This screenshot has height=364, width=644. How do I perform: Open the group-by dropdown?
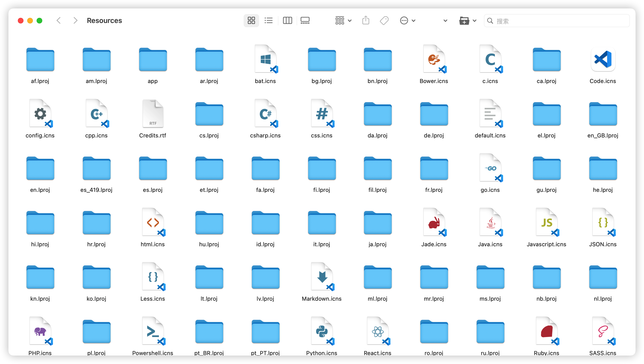click(343, 20)
